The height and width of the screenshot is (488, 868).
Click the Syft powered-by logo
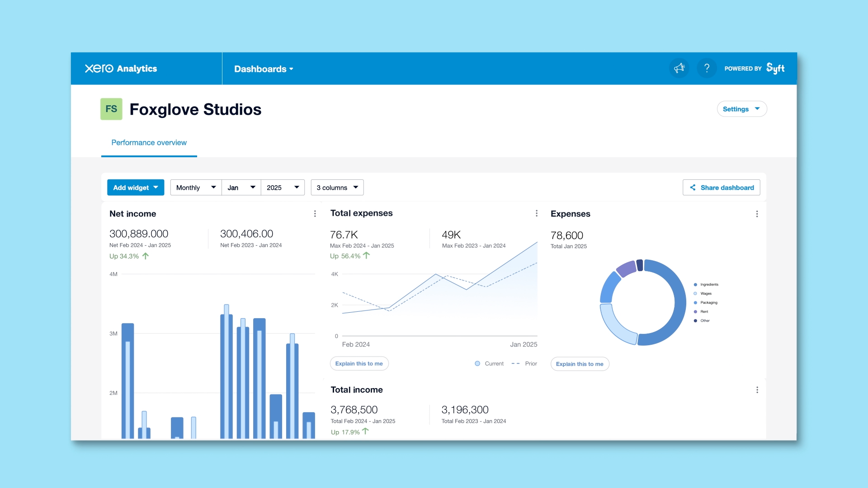(775, 69)
